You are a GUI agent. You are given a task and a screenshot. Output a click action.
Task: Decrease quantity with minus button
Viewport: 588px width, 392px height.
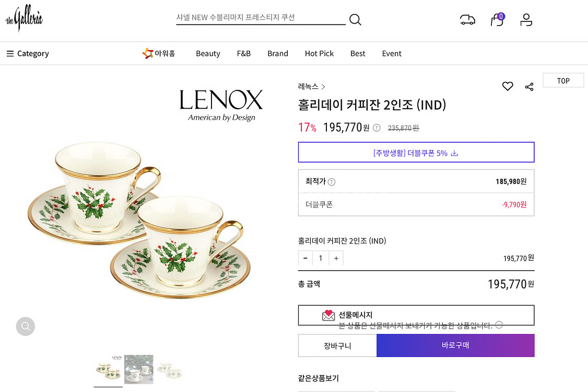coord(305,258)
